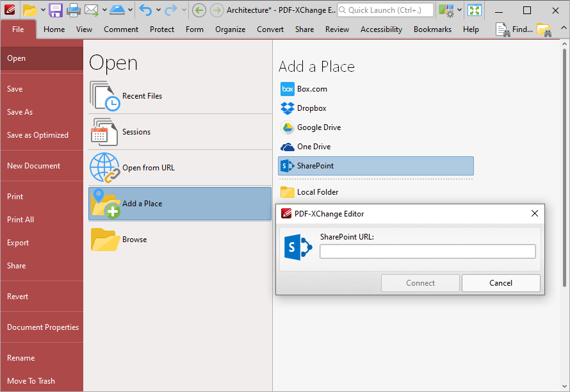Expand the Open folder dropdown arrow
This screenshot has width=570, height=392.
[43, 10]
